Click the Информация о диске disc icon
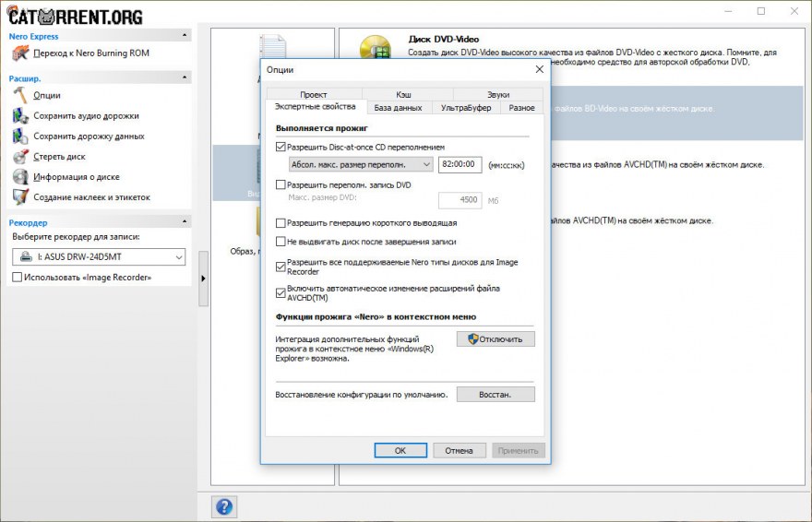This screenshot has width=812, height=522. 20,176
